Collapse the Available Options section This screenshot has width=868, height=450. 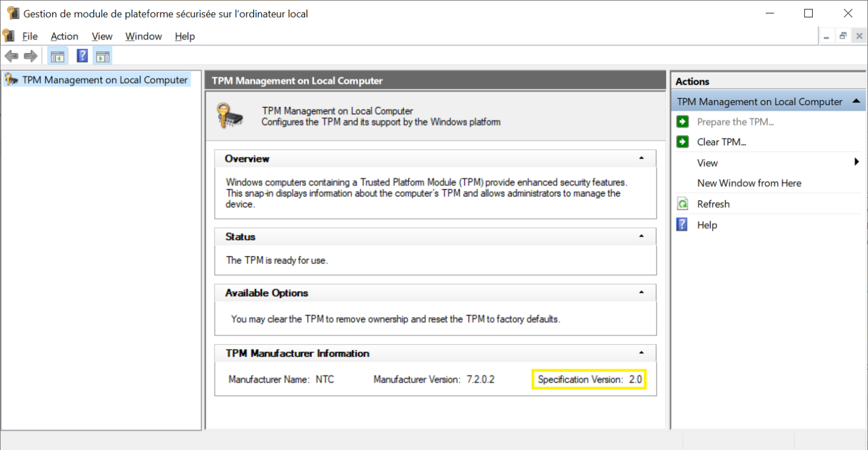coord(641,292)
